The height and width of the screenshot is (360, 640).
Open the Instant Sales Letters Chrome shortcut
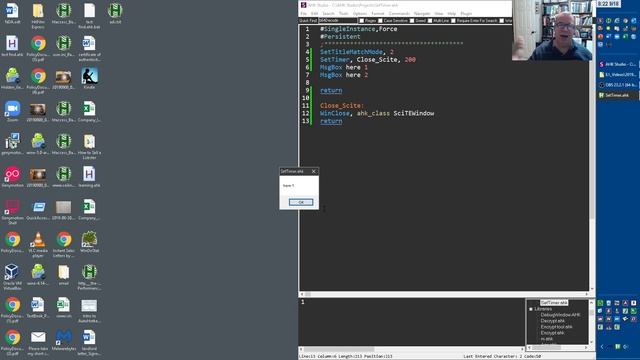click(64, 244)
